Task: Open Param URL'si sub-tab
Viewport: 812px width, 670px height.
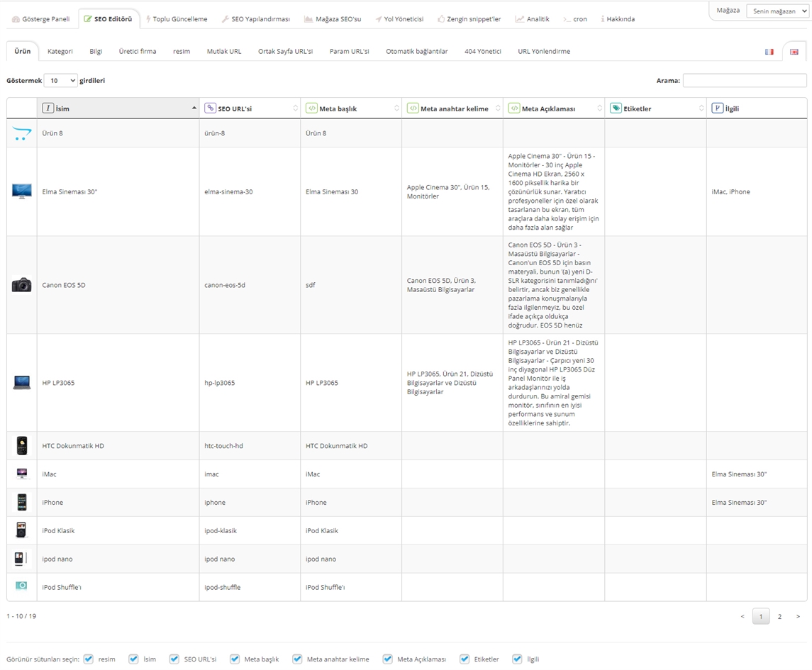Action: click(x=349, y=51)
